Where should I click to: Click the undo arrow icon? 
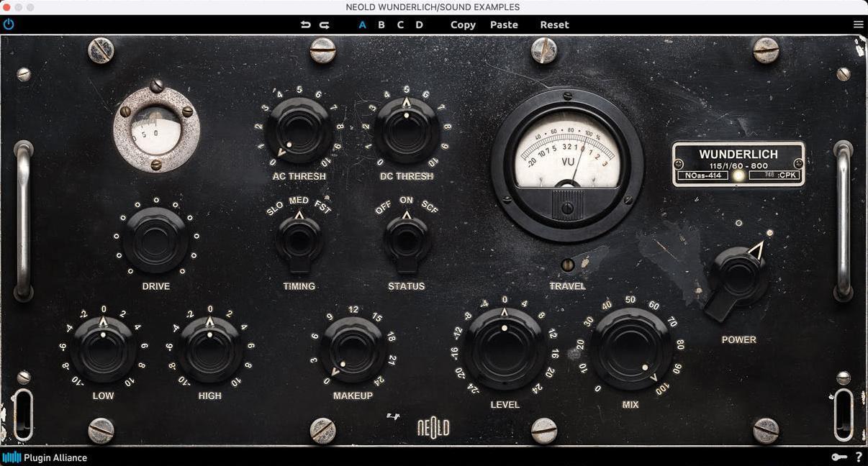click(x=305, y=24)
